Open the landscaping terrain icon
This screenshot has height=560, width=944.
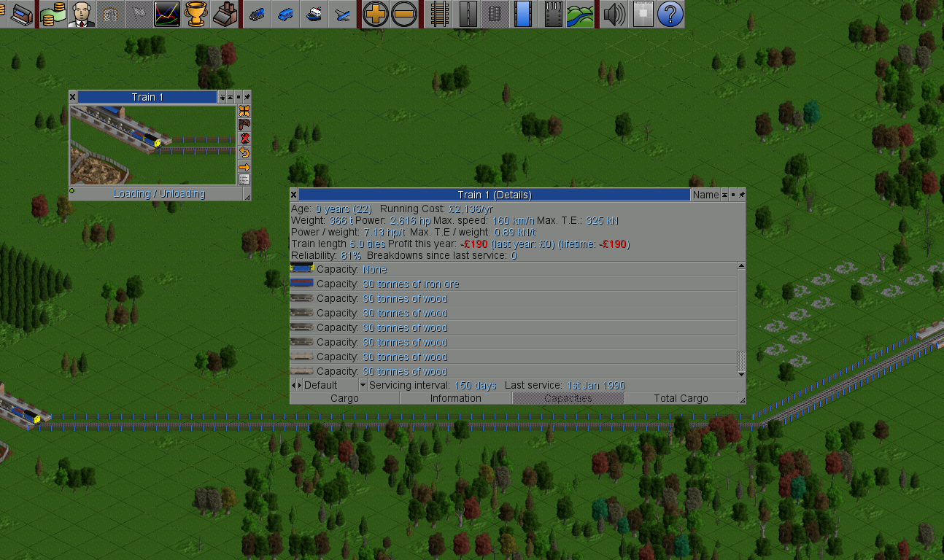[x=581, y=14]
